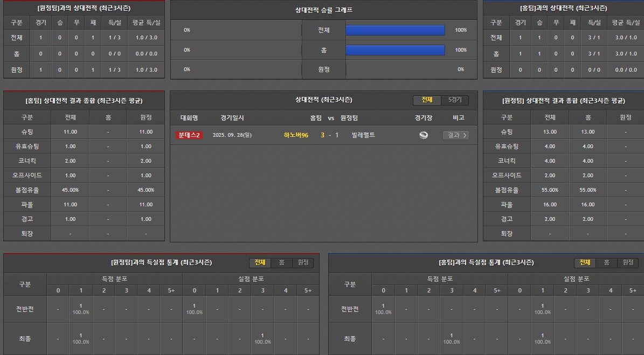Select 홈 in the [원정팀]과의 득실점 통계 panel
Image resolution: width=644 pixels, height=355 pixels.
281,262
